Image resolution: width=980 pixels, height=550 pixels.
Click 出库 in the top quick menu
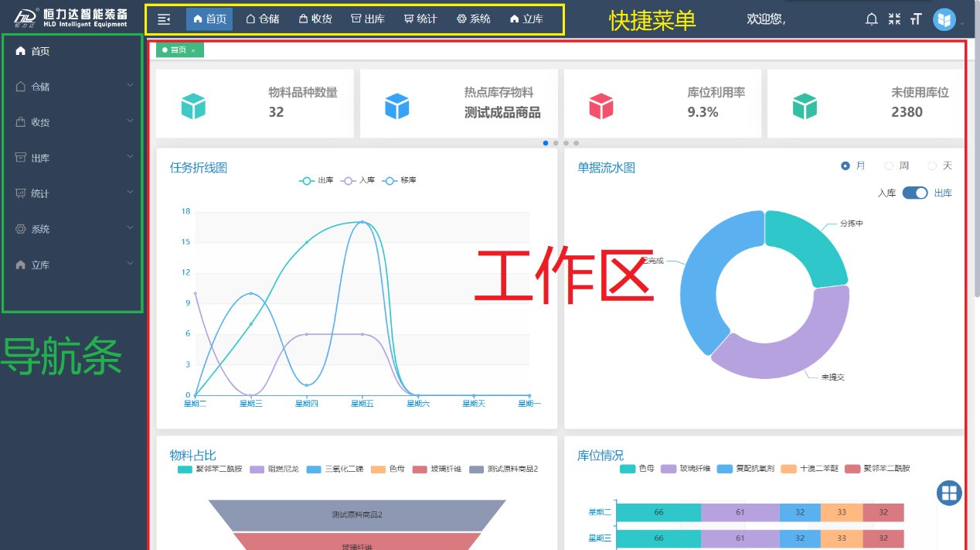(x=367, y=19)
